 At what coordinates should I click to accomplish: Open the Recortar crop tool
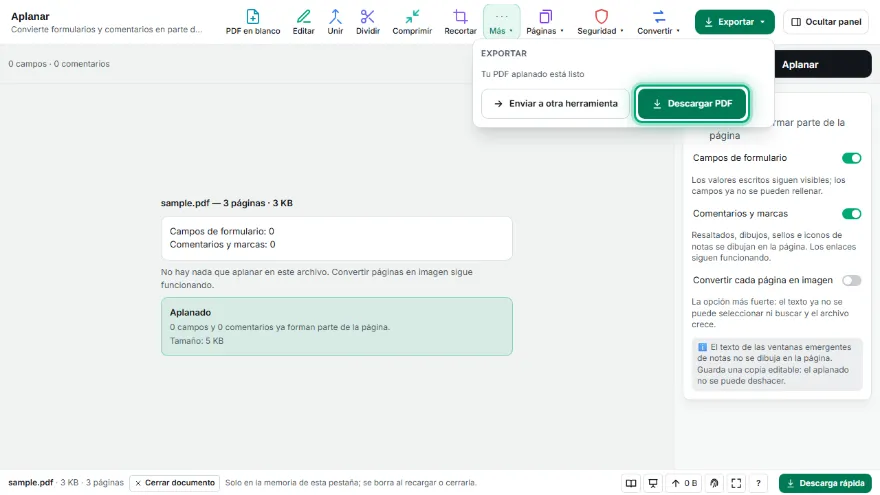pyautogui.click(x=460, y=22)
